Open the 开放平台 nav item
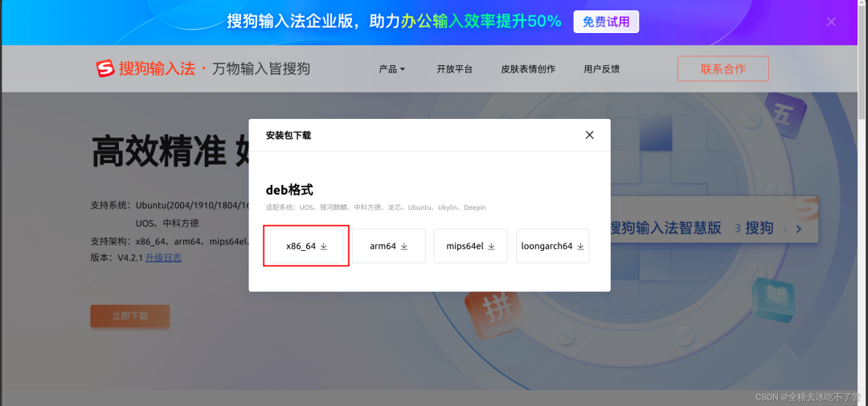The width and height of the screenshot is (868, 406). click(x=454, y=69)
